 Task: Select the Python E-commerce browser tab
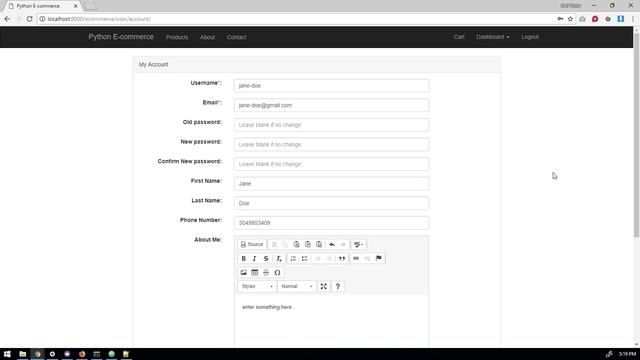tap(42, 6)
